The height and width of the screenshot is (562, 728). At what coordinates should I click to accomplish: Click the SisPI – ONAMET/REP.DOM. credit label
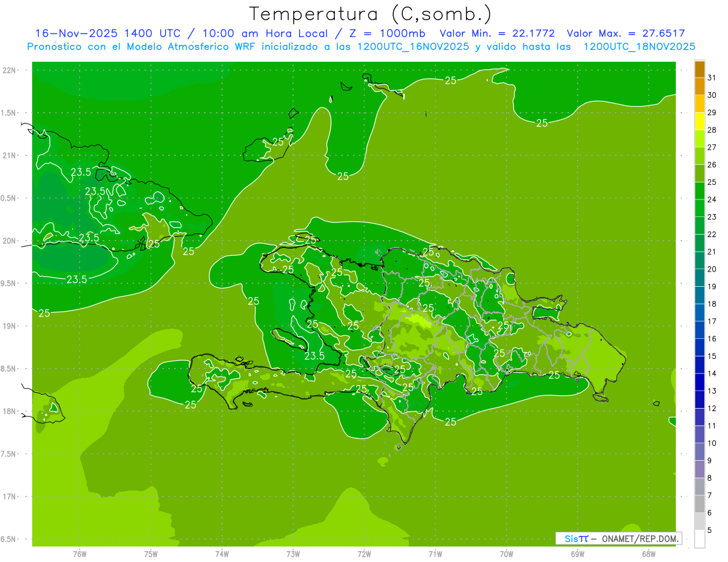coord(618,538)
